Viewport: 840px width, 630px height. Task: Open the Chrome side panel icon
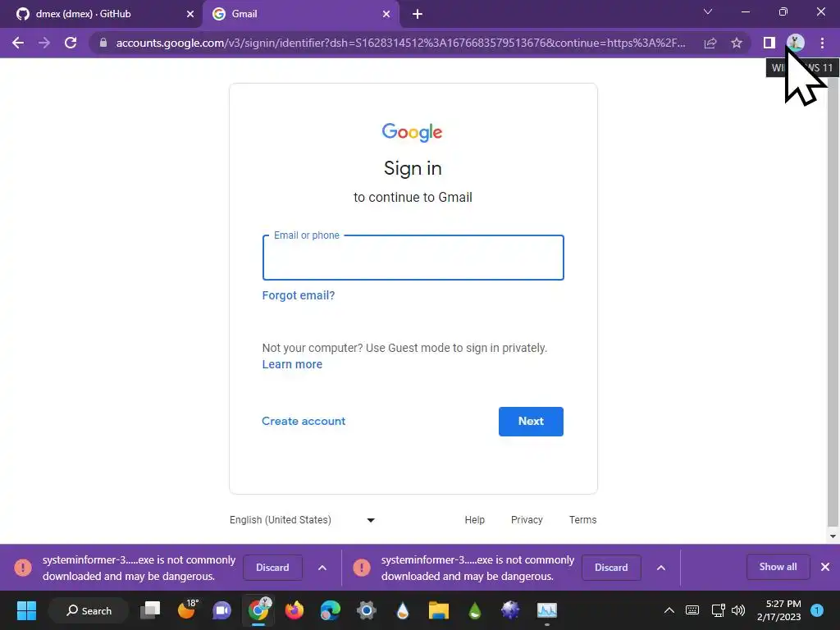(x=769, y=43)
